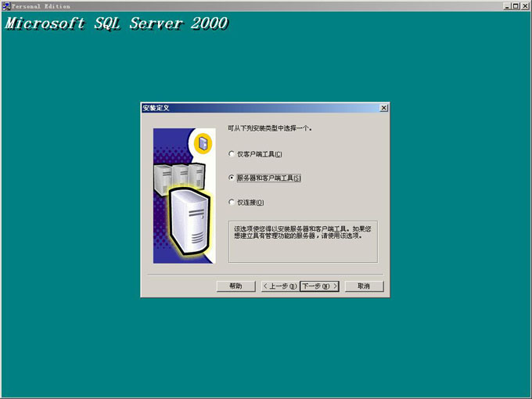
Task: Select the 仅客户端工具(C) radio option
Action: 255,154
